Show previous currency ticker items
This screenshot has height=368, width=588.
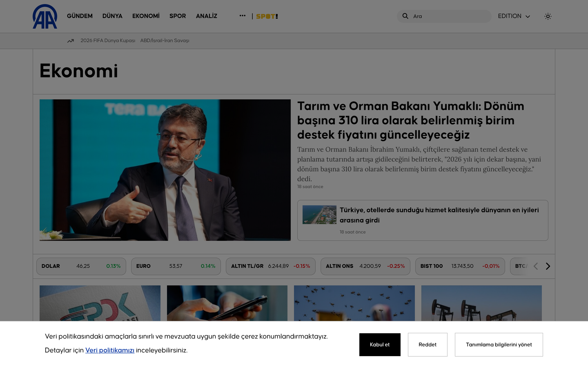click(536, 266)
